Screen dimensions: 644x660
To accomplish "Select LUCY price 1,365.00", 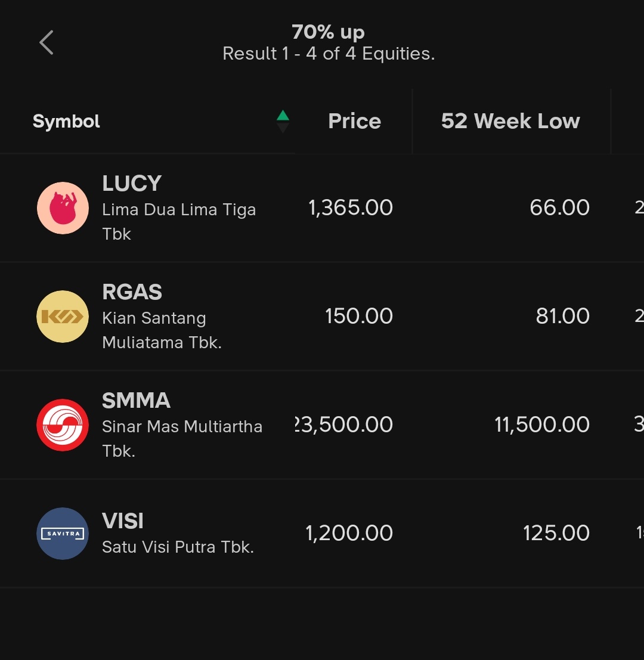I will pyautogui.click(x=351, y=208).
